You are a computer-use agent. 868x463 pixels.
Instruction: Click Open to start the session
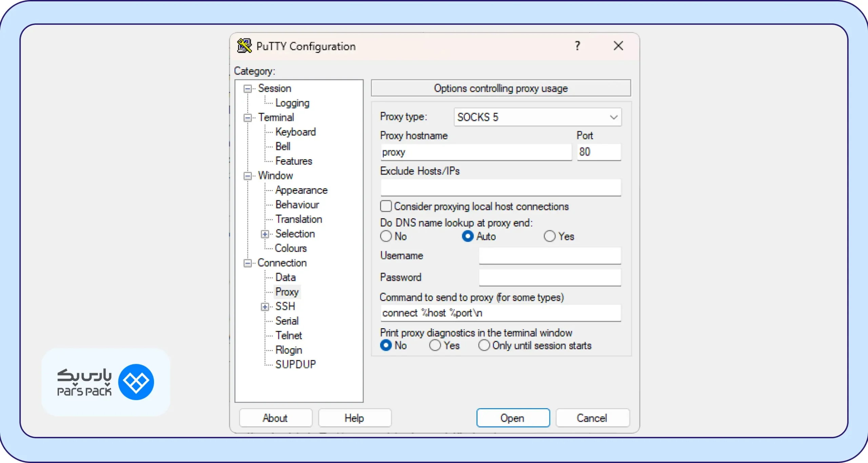513,418
